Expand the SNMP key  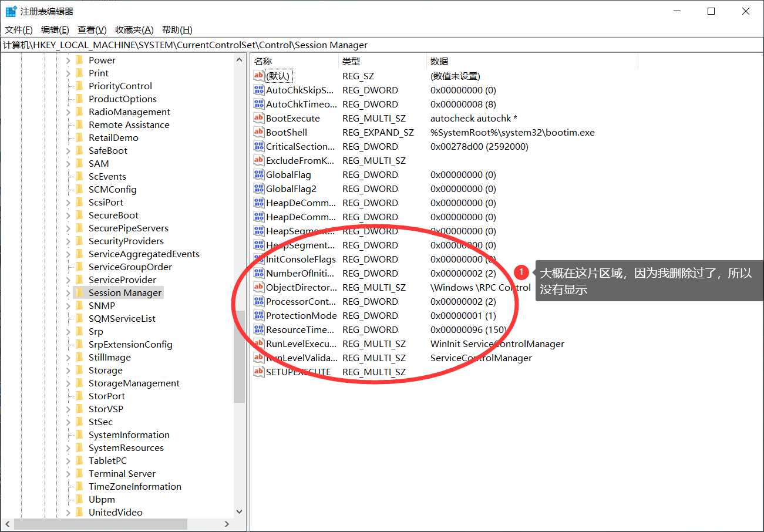point(68,305)
